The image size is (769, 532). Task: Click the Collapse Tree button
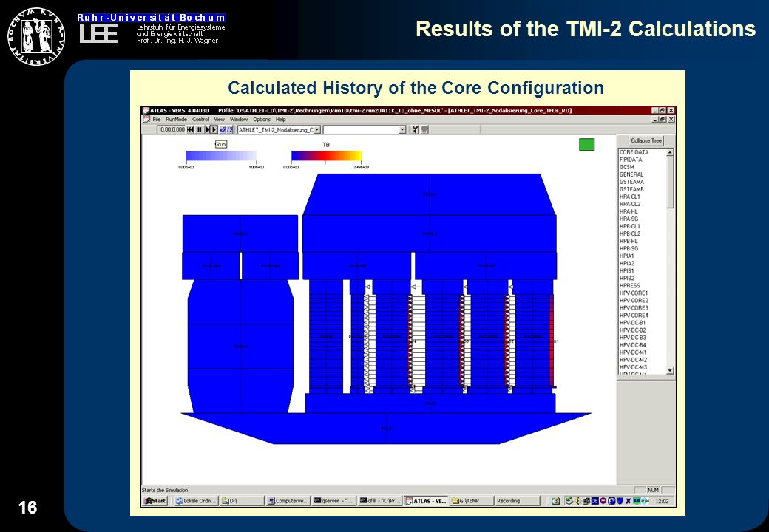tap(646, 140)
